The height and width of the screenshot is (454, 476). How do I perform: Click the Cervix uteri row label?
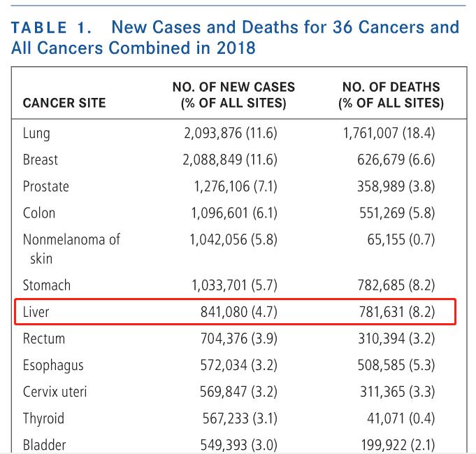55,392
